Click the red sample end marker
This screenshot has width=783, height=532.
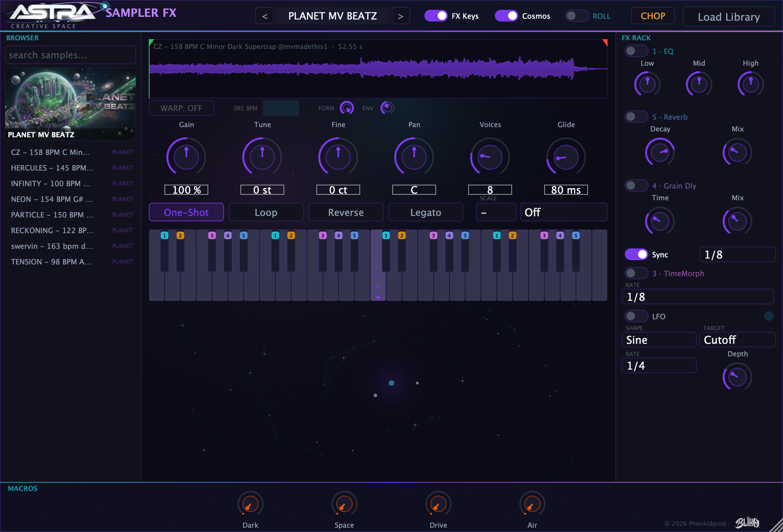click(x=605, y=42)
